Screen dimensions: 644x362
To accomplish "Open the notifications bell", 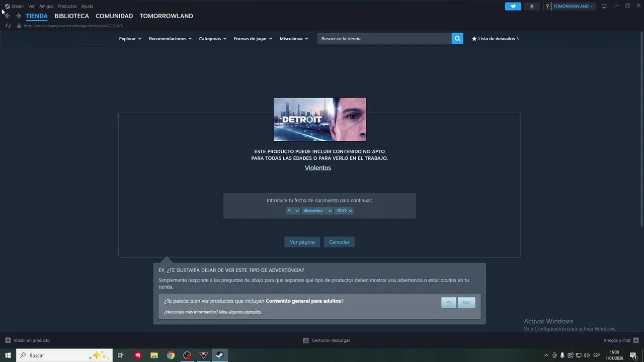I will coord(532,7).
